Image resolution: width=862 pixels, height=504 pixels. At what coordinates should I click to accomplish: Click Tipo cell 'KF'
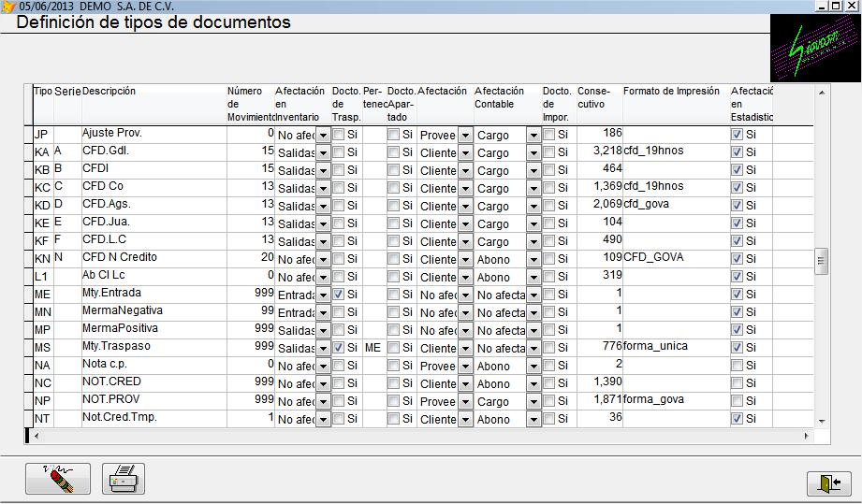(43, 240)
